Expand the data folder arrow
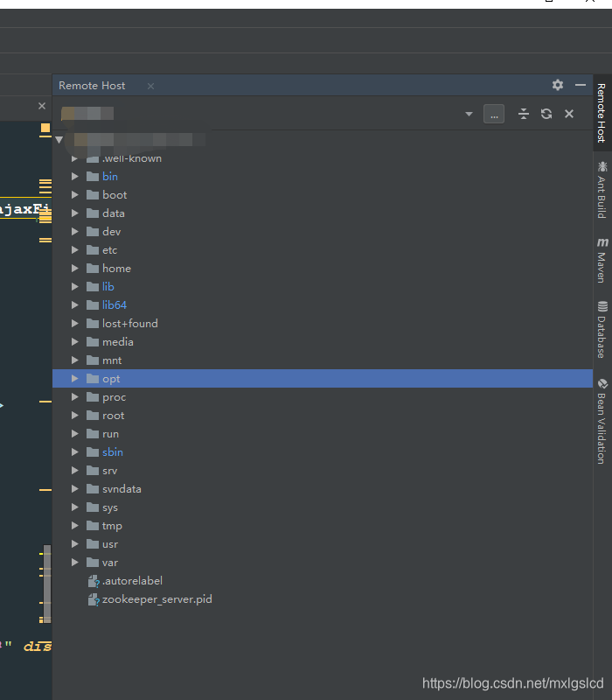Image resolution: width=612 pixels, height=700 pixels. (x=75, y=213)
